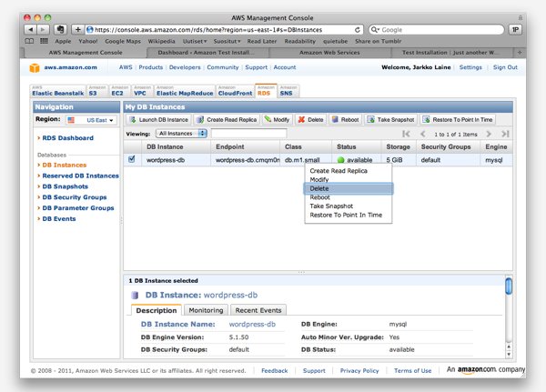Open the RDS Dashboard link
The height and width of the screenshot is (392, 546).
[x=66, y=138]
